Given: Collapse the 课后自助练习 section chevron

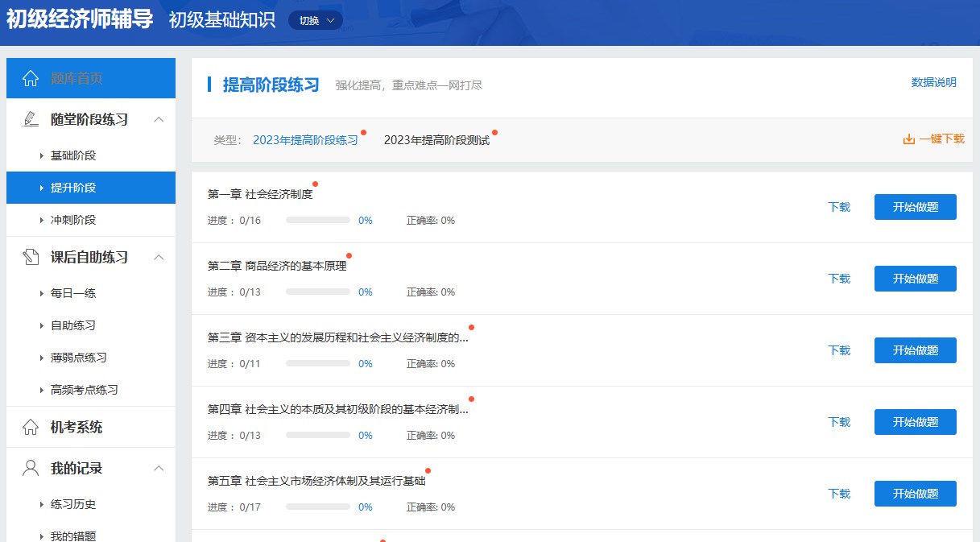Looking at the screenshot, I should pos(159,257).
